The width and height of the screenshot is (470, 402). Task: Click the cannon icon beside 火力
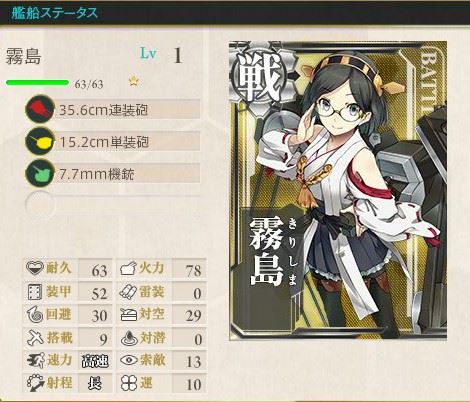(x=128, y=268)
